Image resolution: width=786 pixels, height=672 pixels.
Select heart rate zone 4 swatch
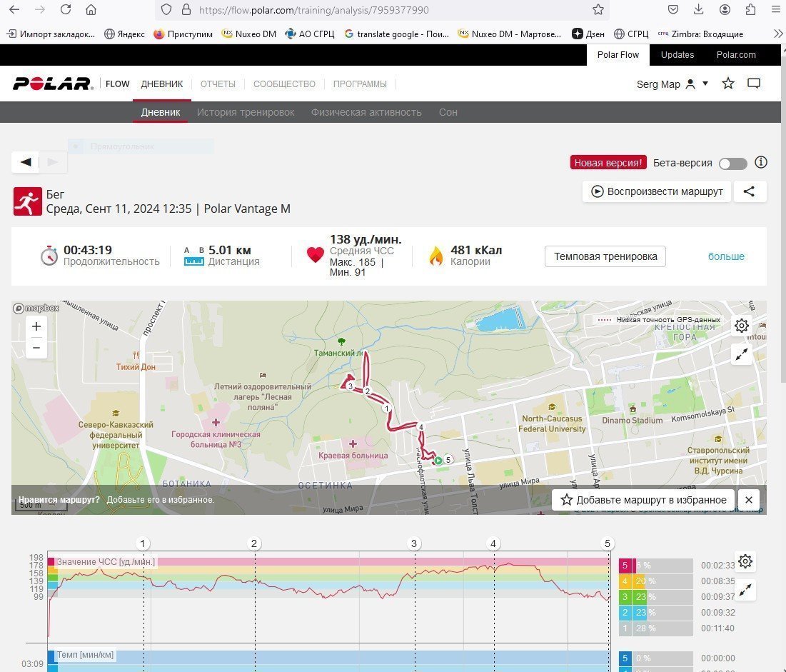tap(625, 581)
